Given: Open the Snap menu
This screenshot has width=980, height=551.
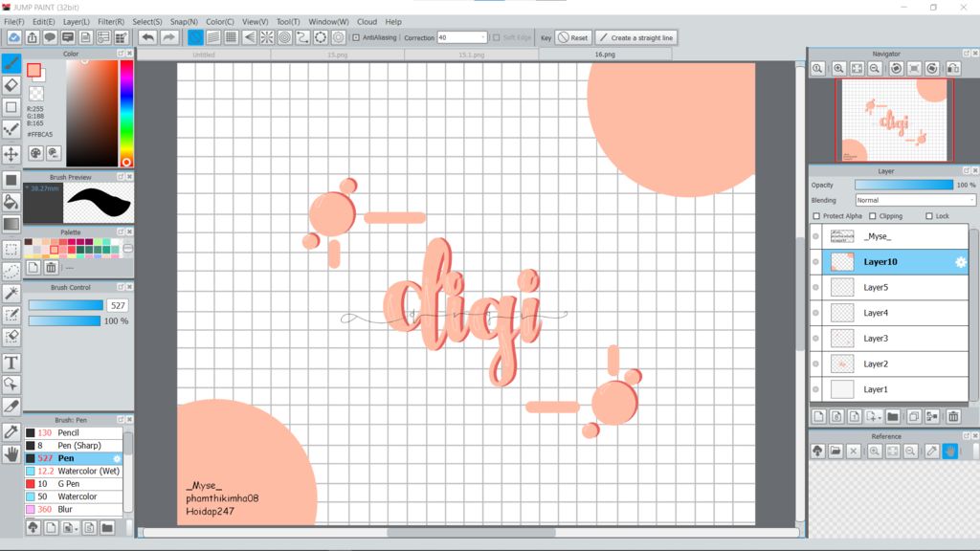Looking at the screenshot, I should pyautogui.click(x=184, y=21).
